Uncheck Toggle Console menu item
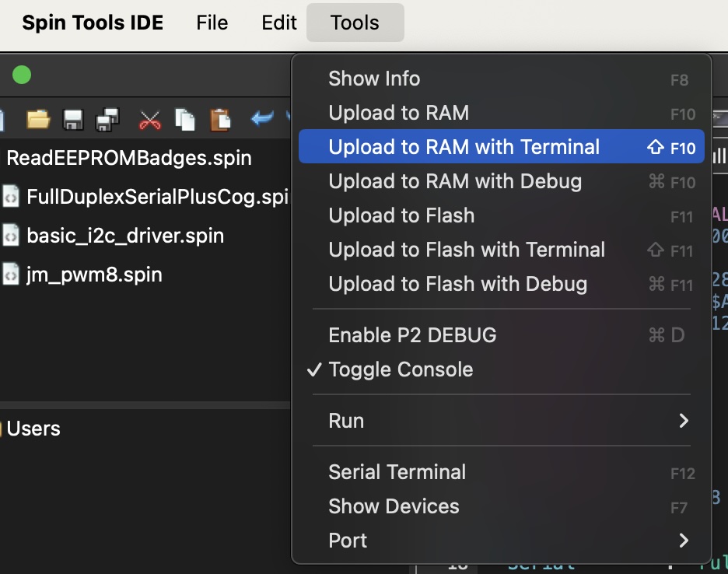 (502, 369)
